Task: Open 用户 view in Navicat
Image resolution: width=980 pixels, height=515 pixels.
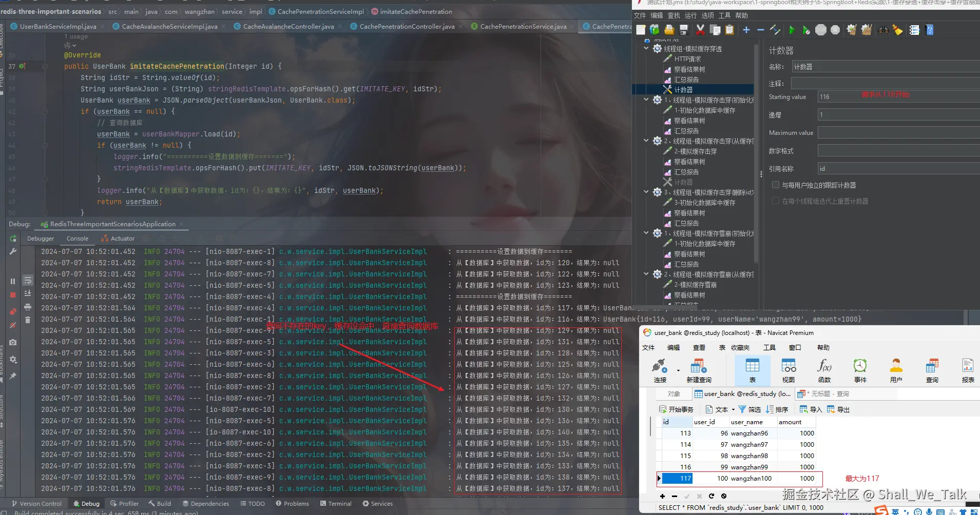Action: pos(896,369)
